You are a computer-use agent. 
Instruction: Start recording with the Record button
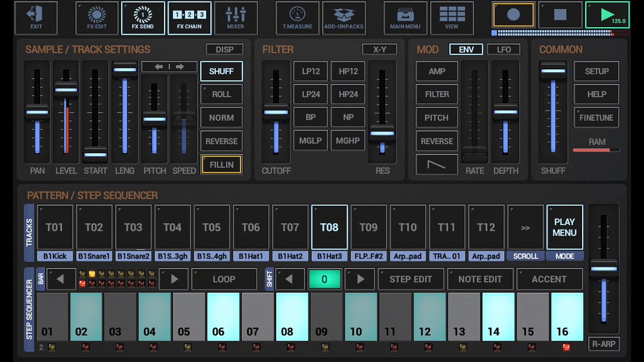[x=513, y=15]
